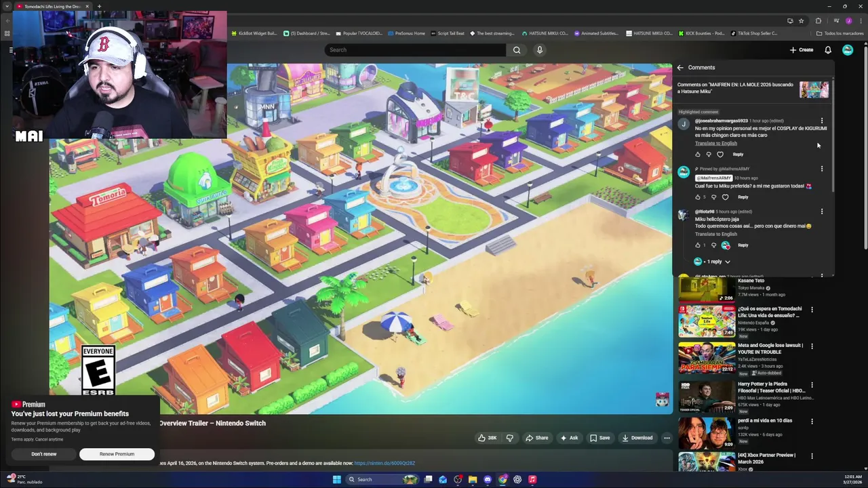Open options for Xbox Partner Preview video

click(x=812, y=456)
